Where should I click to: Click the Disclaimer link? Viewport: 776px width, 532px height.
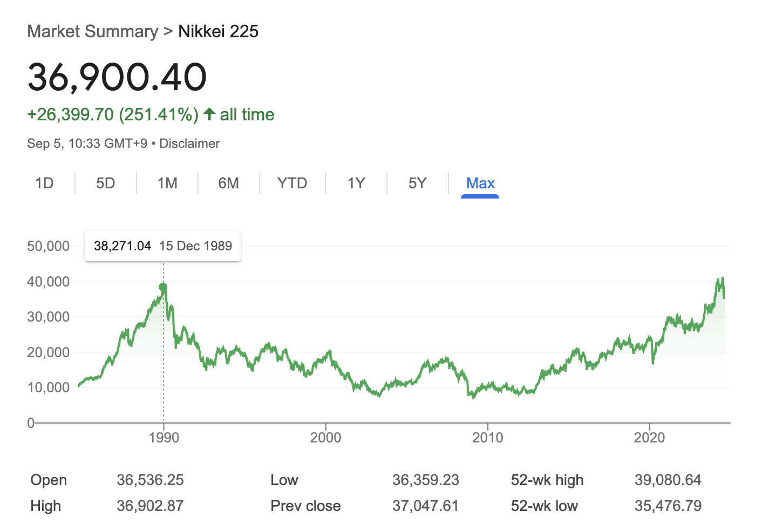tap(189, 144)
